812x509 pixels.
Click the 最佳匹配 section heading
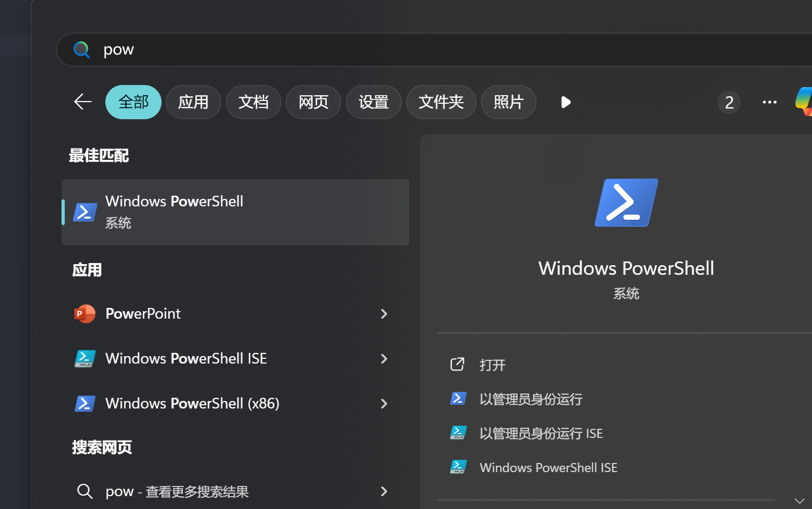[x=98, y=156]
